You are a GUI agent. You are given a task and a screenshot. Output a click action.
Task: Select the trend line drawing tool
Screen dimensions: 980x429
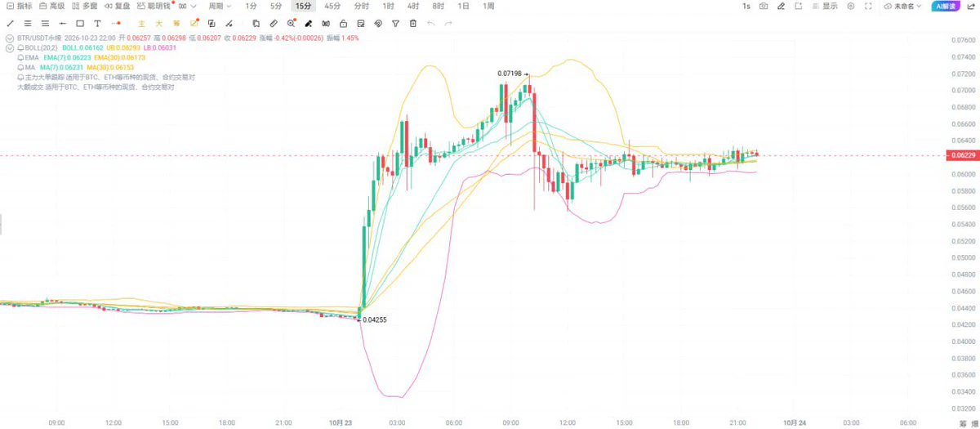[x=10, y=24]
